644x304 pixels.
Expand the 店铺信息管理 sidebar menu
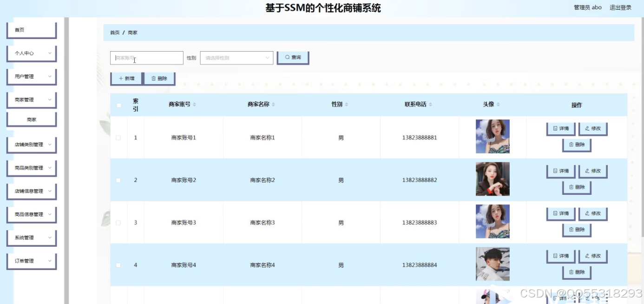click(32, 191)
